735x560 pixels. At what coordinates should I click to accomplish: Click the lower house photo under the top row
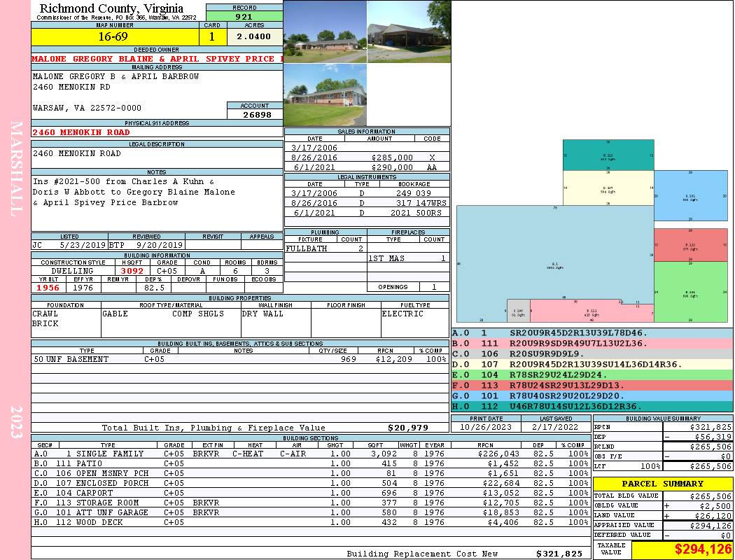(325, 95)
